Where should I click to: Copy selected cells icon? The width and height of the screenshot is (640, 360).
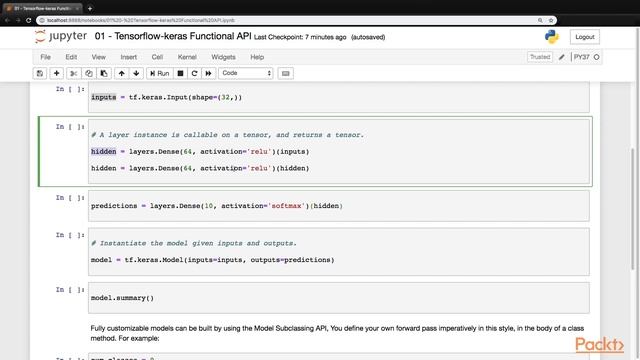[89, 73]
